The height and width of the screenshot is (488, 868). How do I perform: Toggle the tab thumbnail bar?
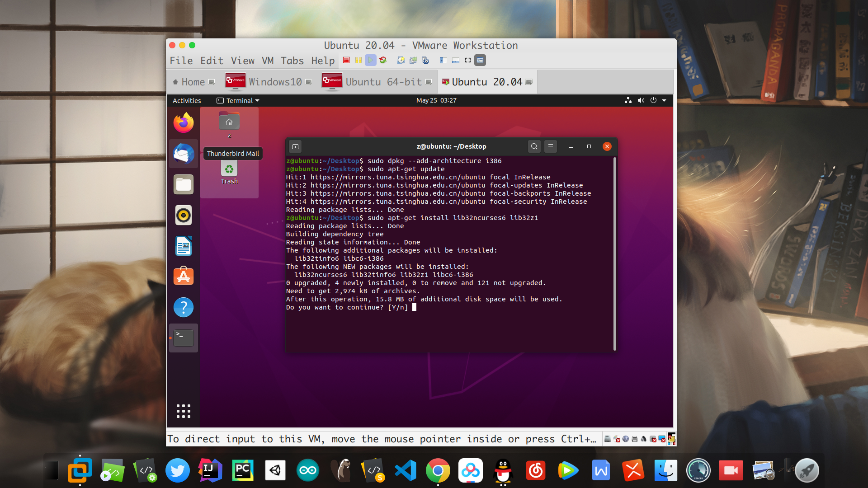point(455,60)
